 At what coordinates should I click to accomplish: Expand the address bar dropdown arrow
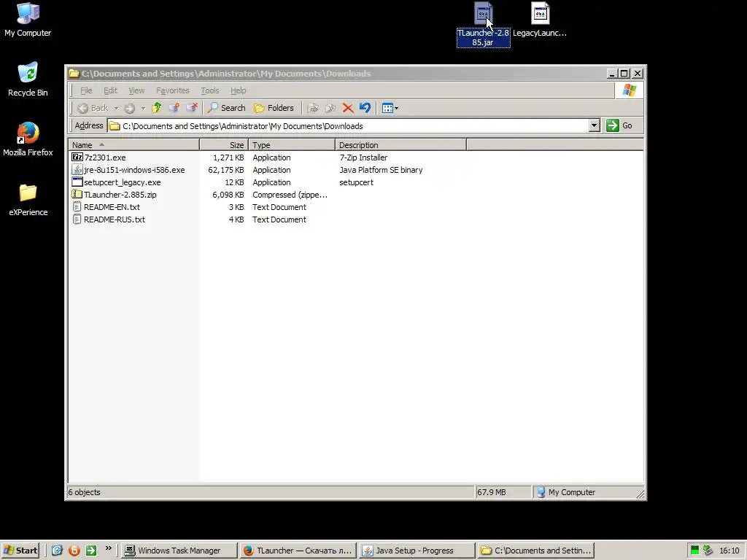coord(594,125)
